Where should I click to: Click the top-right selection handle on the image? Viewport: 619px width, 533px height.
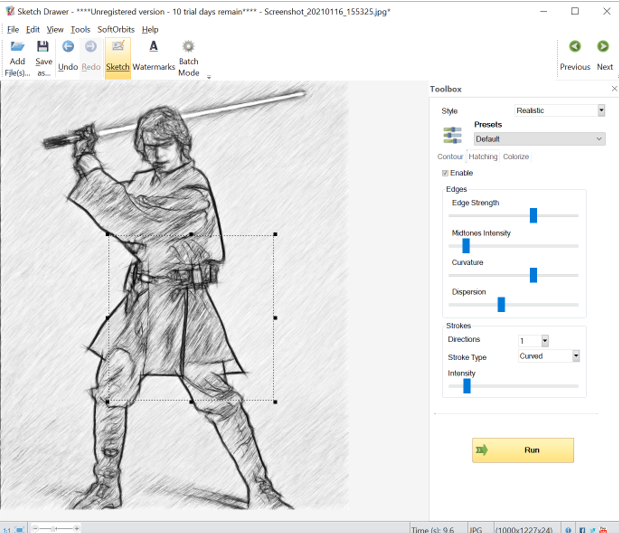coord(275,234)
